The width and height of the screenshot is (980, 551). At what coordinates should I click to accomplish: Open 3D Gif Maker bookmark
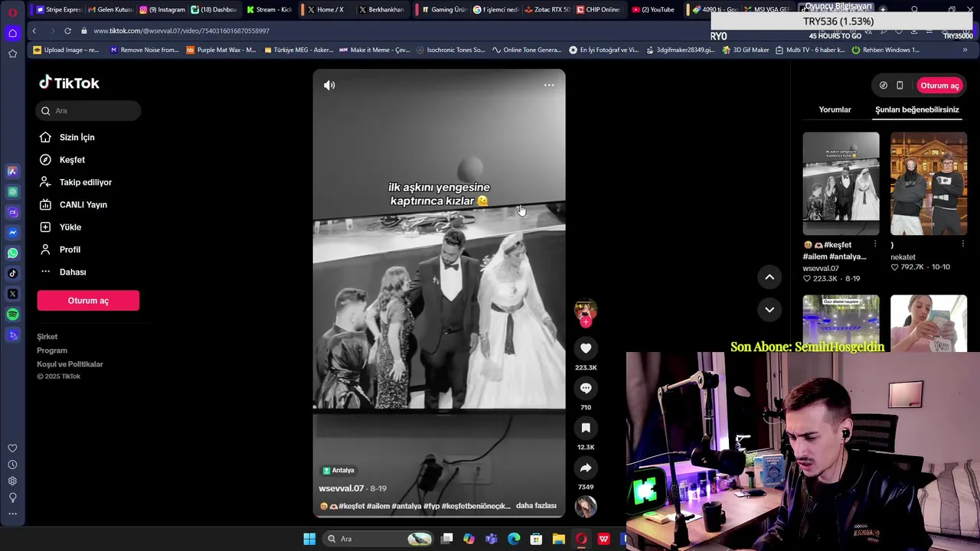click(745, 50)
